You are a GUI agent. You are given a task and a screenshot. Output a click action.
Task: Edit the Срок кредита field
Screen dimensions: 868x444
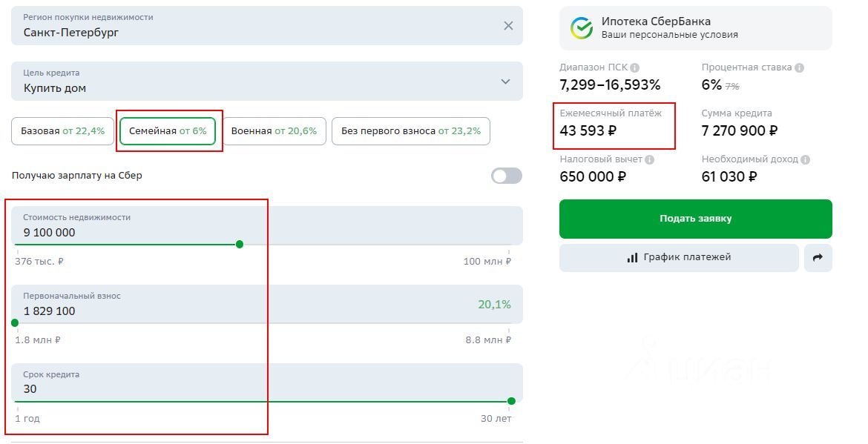point(267,382)
